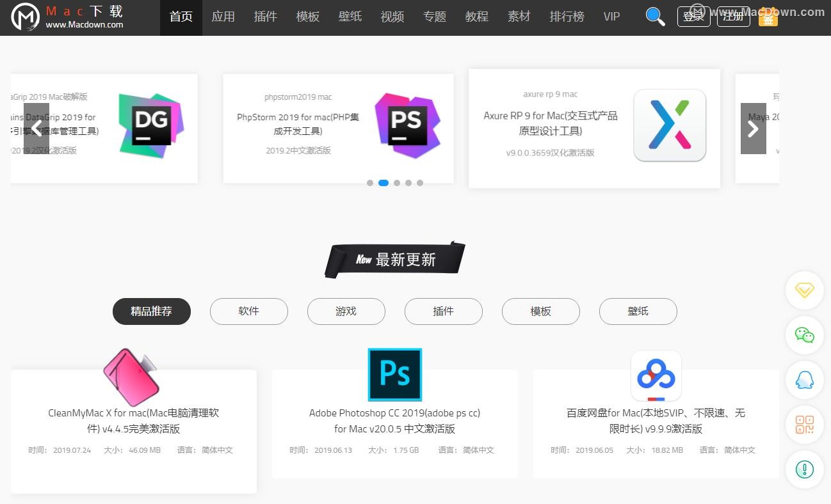Viewport: 831px width, 504px height.
Task: Open the 视频 navigation item
Action: 392,17
